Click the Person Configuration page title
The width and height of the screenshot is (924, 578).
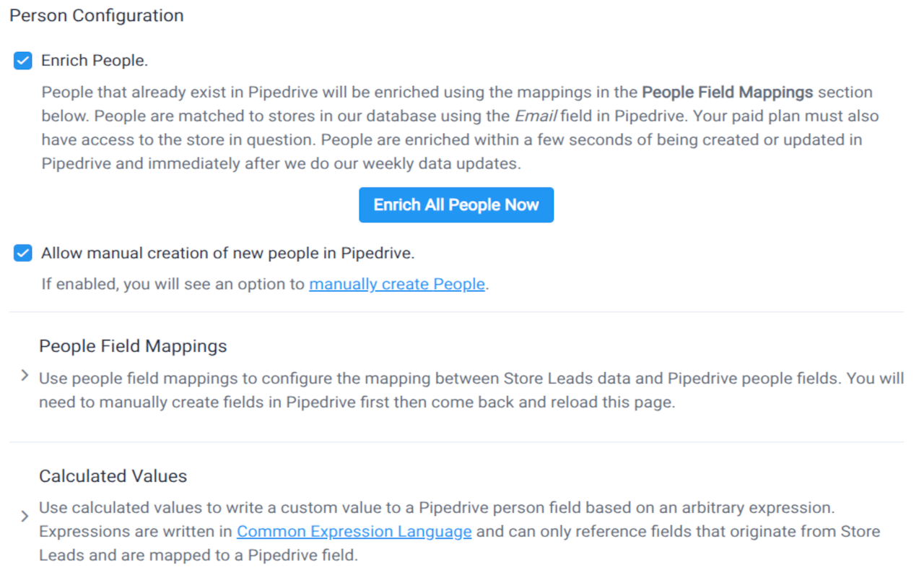coord(96,16)
